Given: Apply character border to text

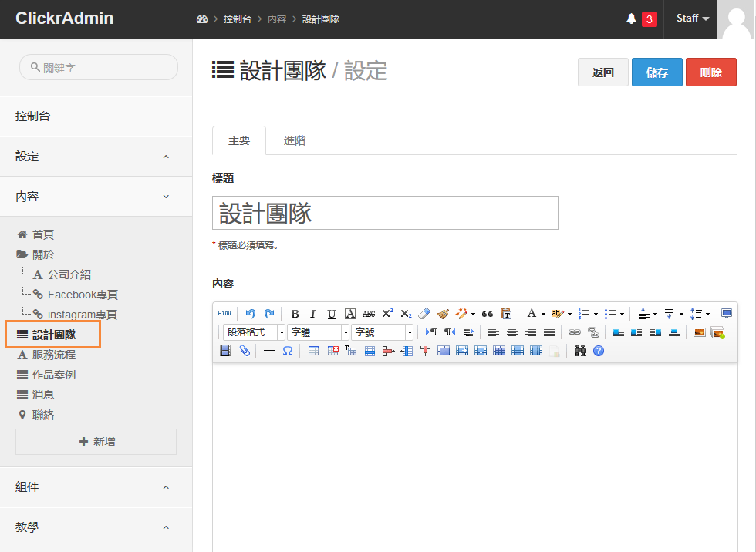Looking at the screenshot, I should (x=350, y=314).
